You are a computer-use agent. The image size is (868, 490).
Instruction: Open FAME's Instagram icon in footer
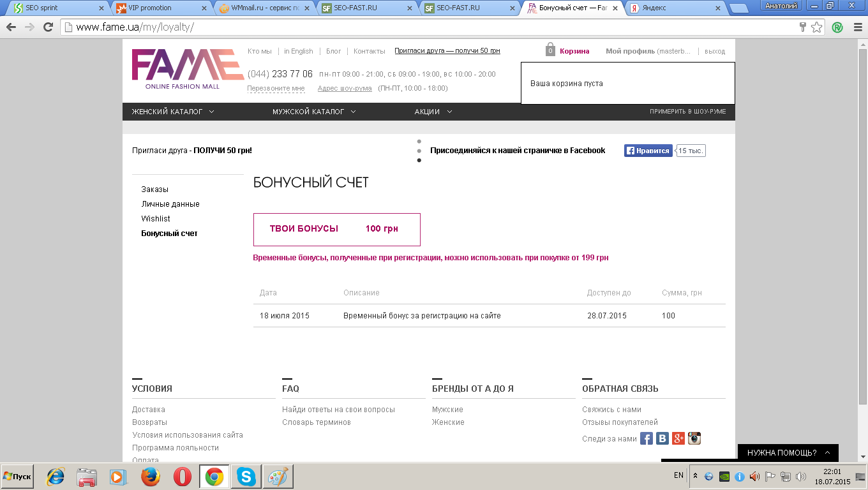(694, 438)
